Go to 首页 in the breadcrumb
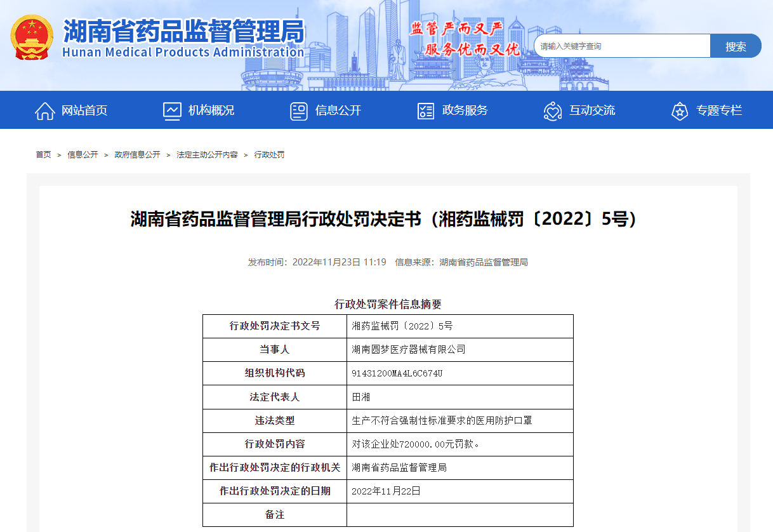Screen dimensions: 773x532 pyautogui.click(x=43, y=155)
